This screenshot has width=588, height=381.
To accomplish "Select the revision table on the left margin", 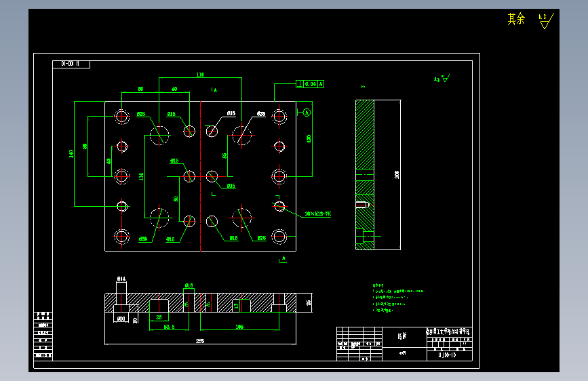I will (43, 335).
